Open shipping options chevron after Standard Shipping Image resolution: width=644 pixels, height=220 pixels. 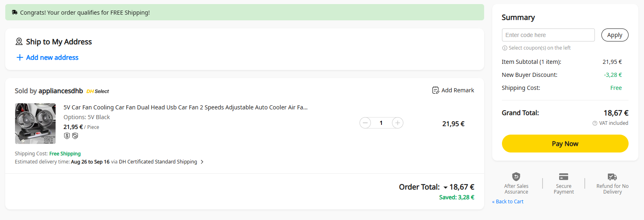[202, 162]
